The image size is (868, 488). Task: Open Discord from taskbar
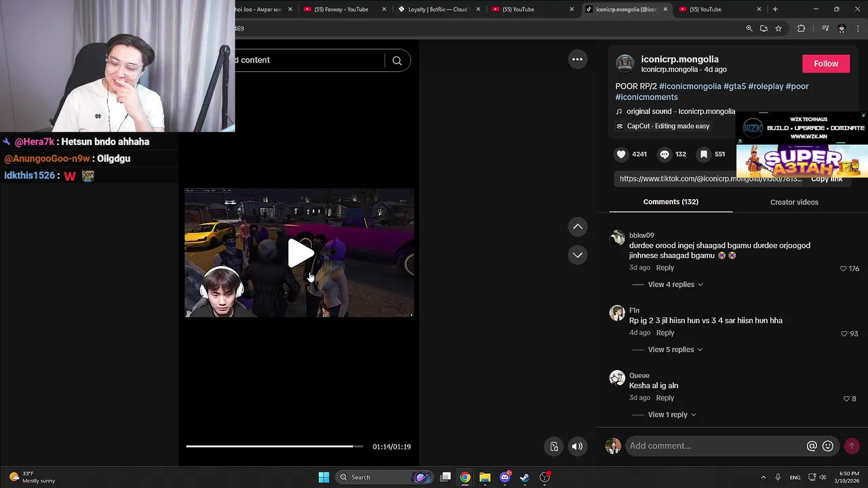[505, 477]
